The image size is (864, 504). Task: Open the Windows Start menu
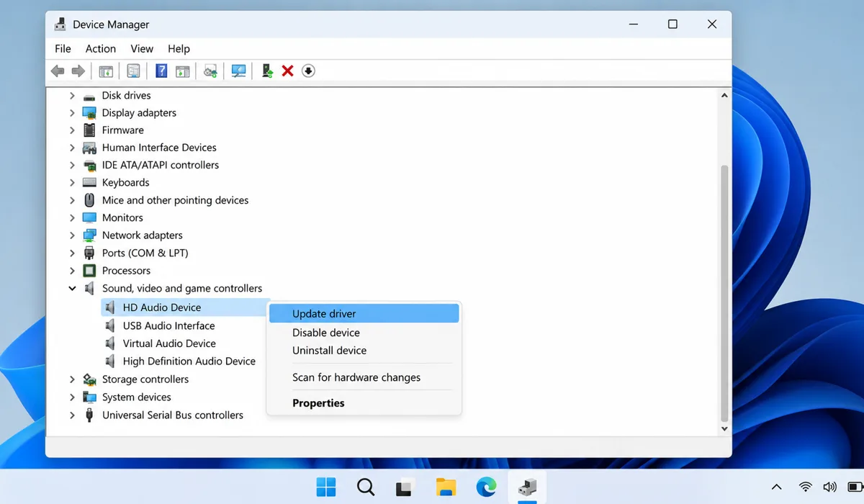tap(325, 487)
